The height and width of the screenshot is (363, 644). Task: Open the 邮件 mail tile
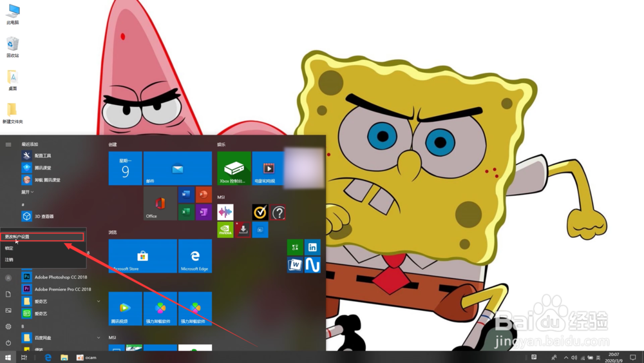tap(178, 168)
